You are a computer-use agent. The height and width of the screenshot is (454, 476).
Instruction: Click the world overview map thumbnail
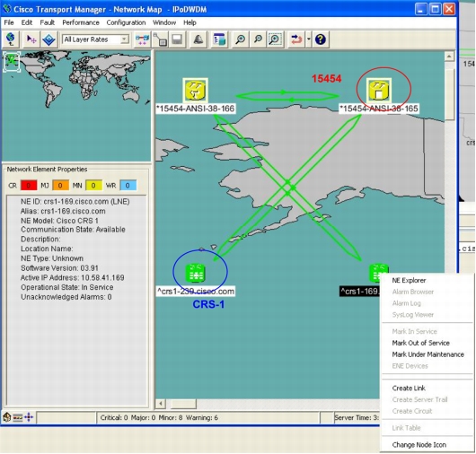click(76, 106)
